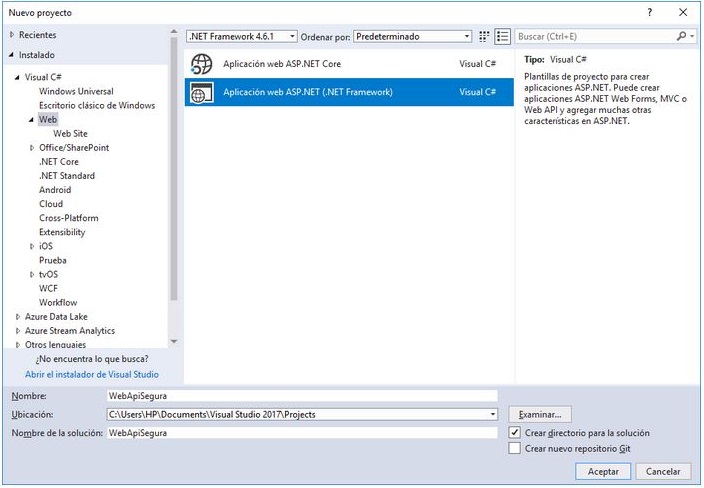Select the Web Site subcategory
The height and width of the screenshot is (488, 704).
click(x=70, y=133)
